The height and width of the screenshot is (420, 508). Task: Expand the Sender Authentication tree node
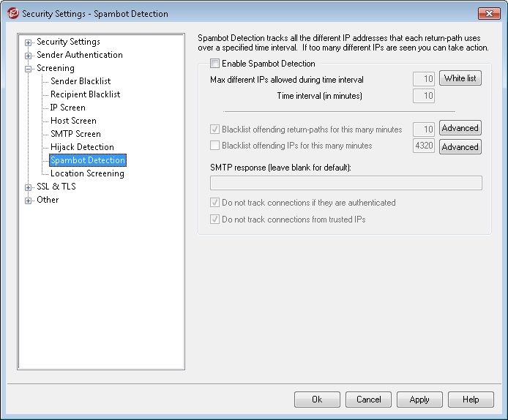[29, 56]
